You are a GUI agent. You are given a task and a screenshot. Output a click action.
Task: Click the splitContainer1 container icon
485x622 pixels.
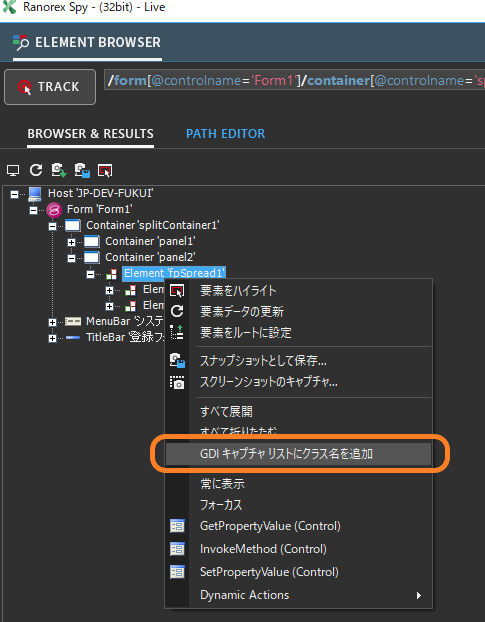point(73,226)
